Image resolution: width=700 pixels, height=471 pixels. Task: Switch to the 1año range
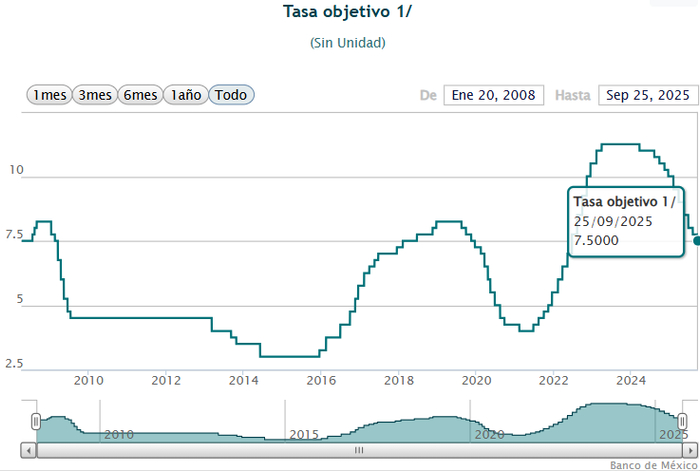click(x=186, y=95)
